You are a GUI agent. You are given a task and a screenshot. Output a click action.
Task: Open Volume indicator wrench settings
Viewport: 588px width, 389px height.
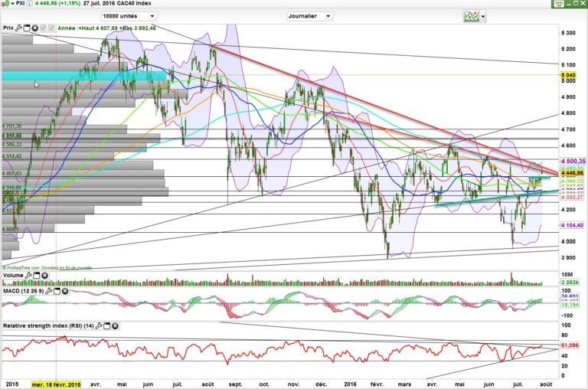pos(28,274)
